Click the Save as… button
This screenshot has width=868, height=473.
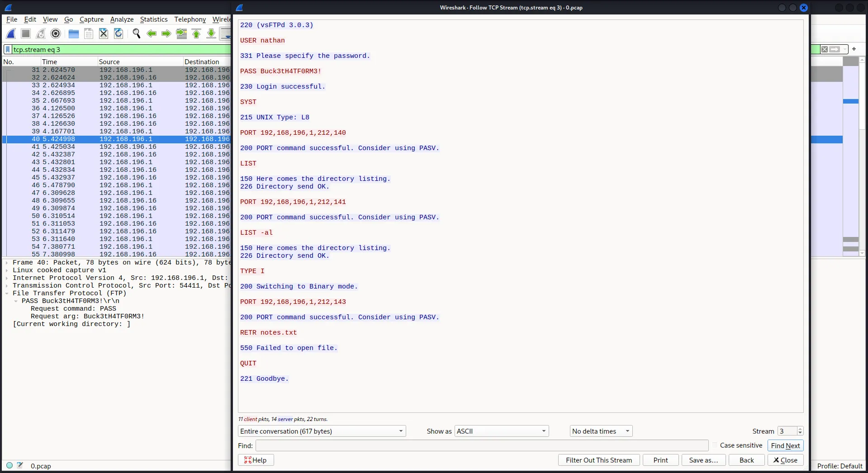tap(703, 460)
